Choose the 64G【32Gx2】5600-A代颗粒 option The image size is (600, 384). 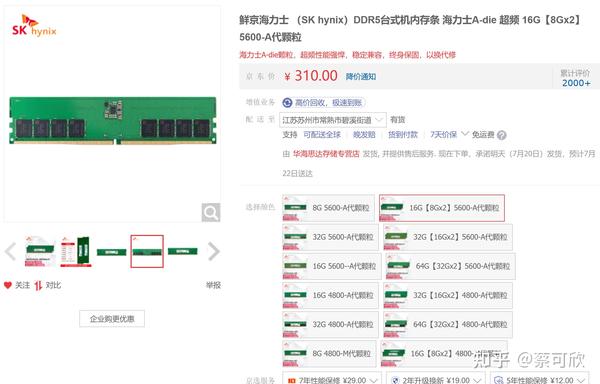click(450, 266)
